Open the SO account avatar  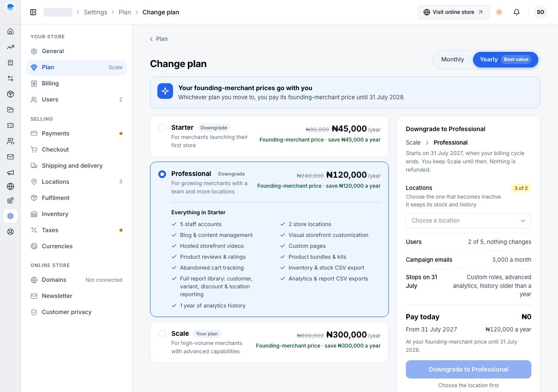[x=541, y=12]
